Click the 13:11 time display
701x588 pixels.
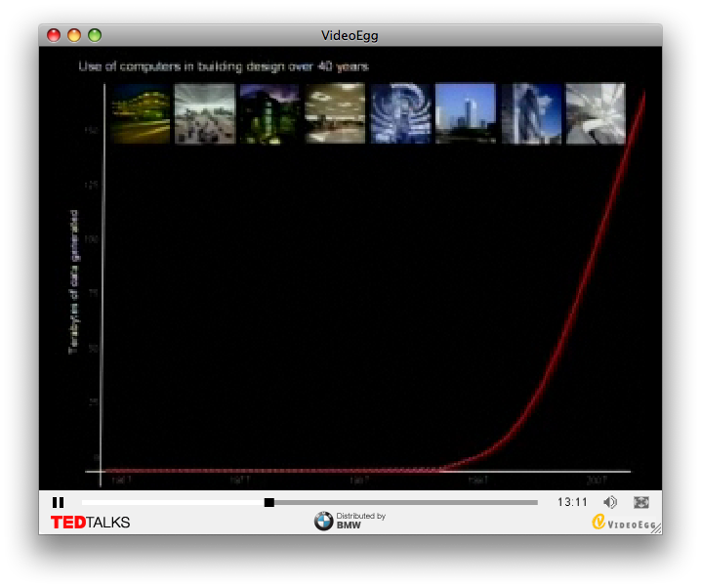572,502
